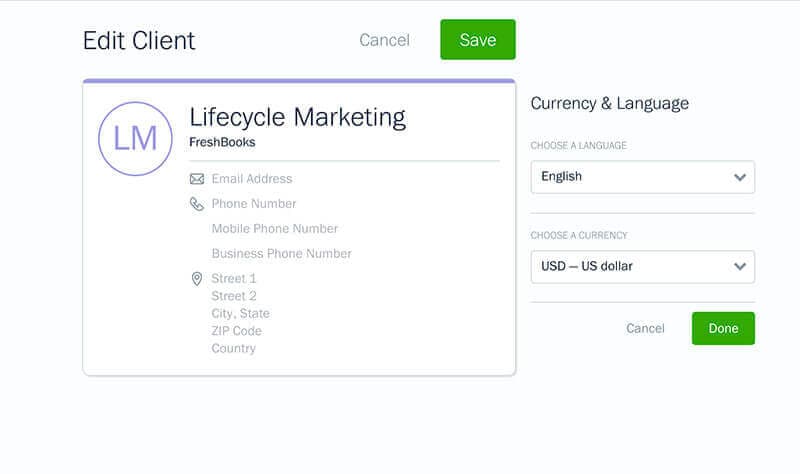Click the Street 1 address field
The image size is (800, 474).
pos(234,279)
